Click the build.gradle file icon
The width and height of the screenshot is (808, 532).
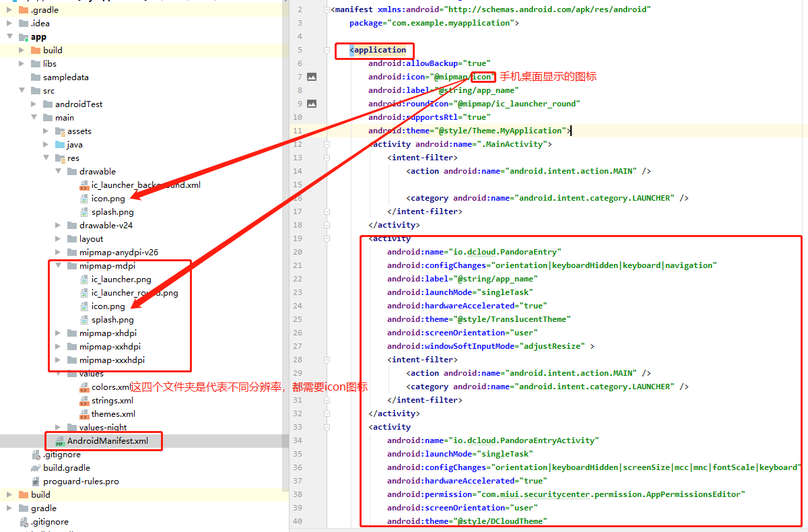36,468
